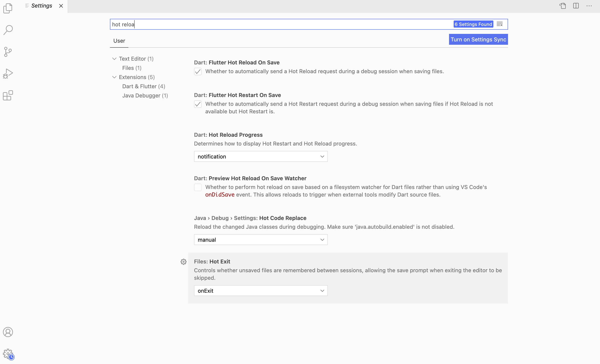Open the Search view in activity bar
The width and height of the screenshot is (600, 364).
(x=8, y=30)
